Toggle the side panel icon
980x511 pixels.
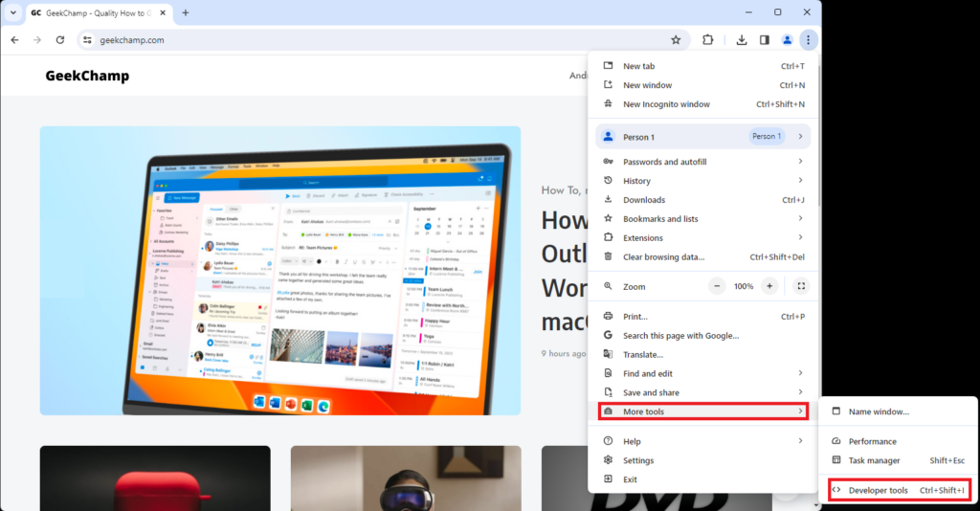[x=764, y=40]
